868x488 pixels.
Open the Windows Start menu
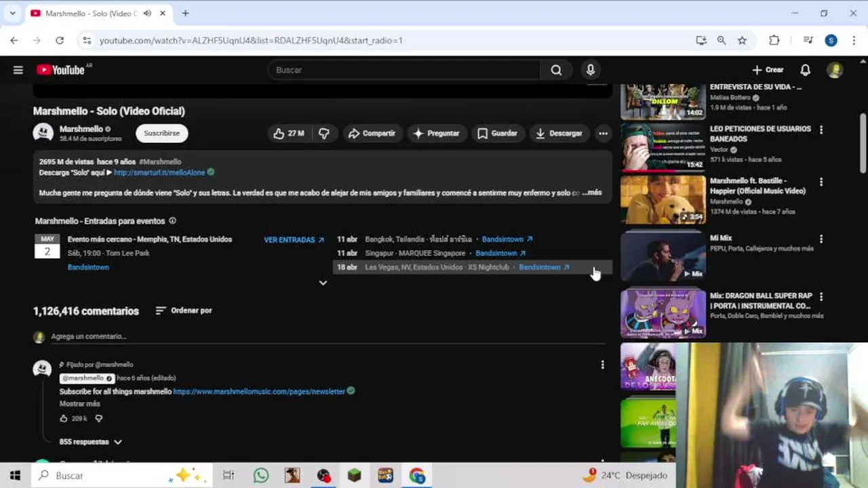[15, 476]
